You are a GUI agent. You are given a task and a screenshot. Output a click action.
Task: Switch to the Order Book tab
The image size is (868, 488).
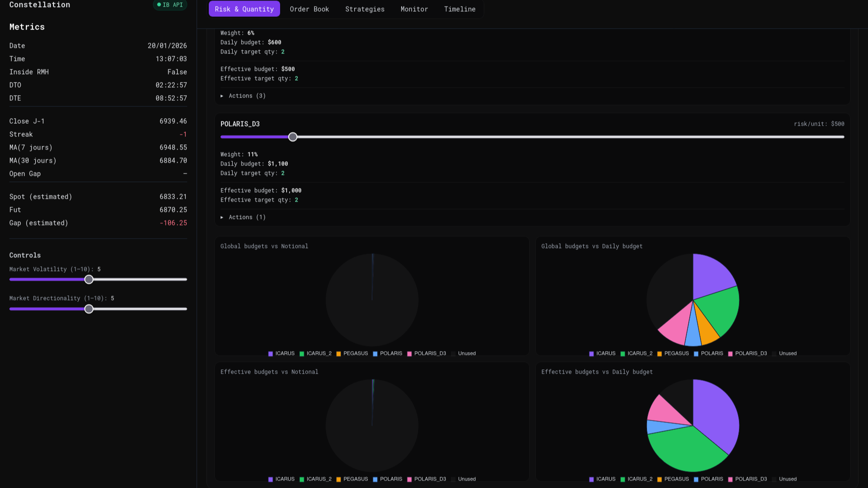point(309,9)
